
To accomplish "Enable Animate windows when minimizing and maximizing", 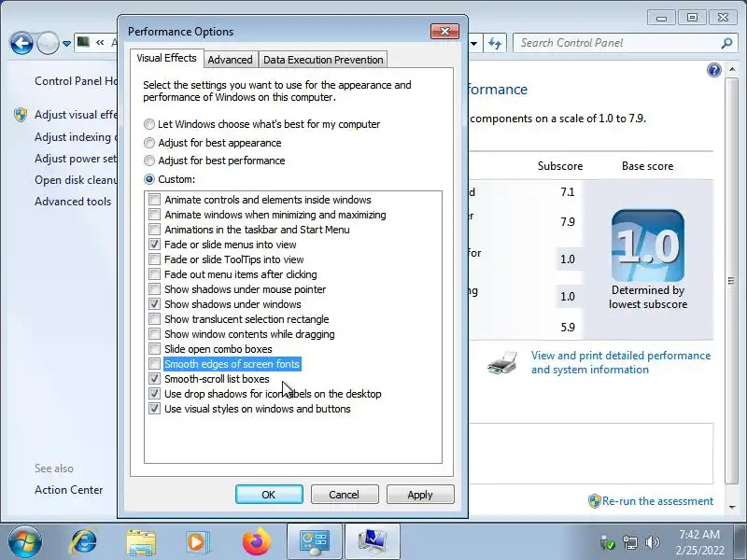I will point(154,215).
